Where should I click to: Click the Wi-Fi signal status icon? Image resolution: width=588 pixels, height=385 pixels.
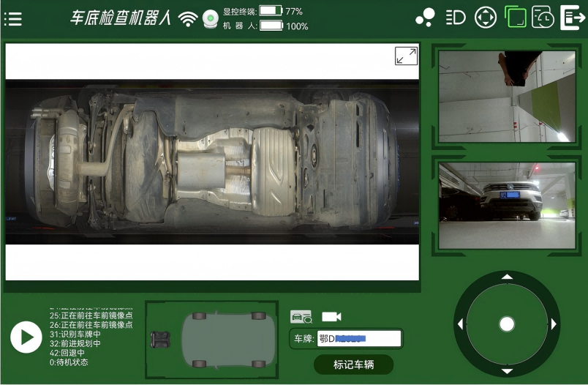pyautogui.click(x=188, y=19)
